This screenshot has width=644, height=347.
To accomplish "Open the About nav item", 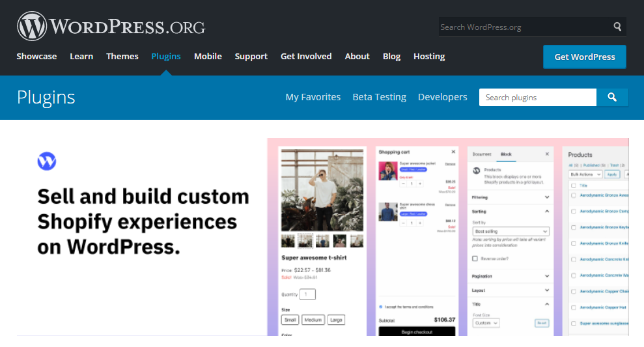I will point(357,56).
